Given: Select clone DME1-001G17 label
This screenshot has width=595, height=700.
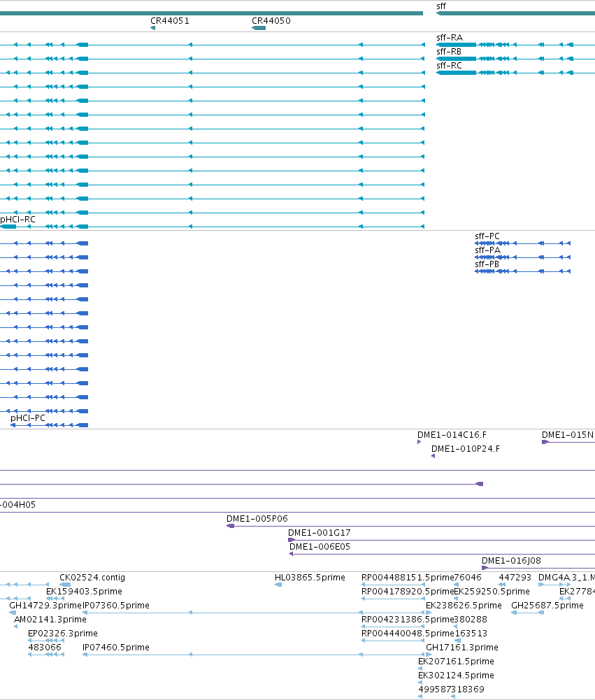Looking at the screenshot, I should point(319,533).
